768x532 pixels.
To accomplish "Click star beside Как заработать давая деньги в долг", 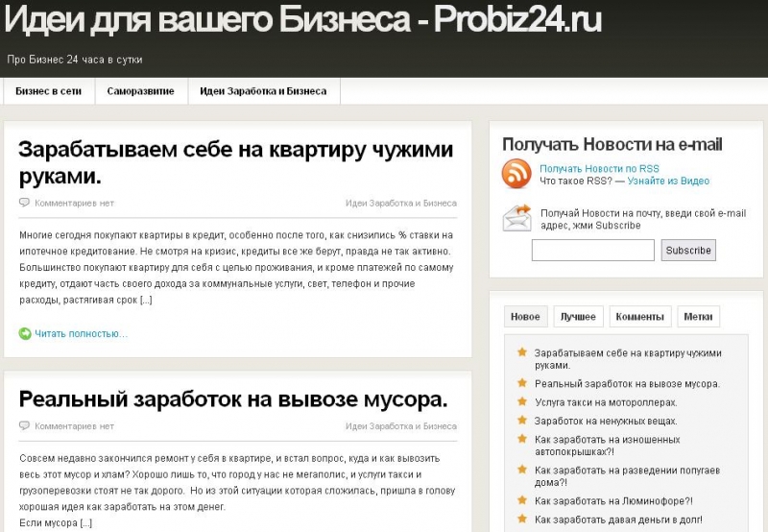I will click(x=522, y=519).
